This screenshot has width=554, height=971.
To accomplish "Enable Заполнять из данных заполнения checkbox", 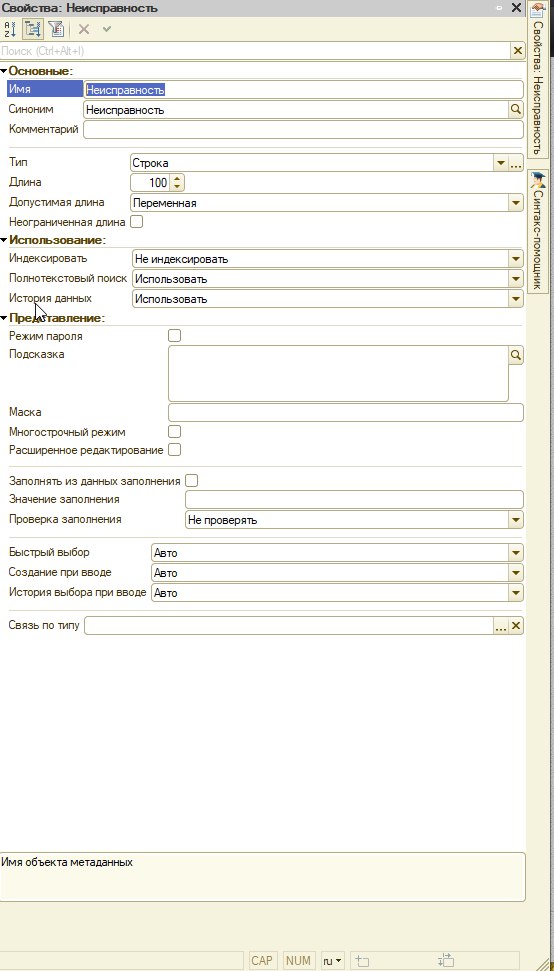I will [x=192, y=481].
